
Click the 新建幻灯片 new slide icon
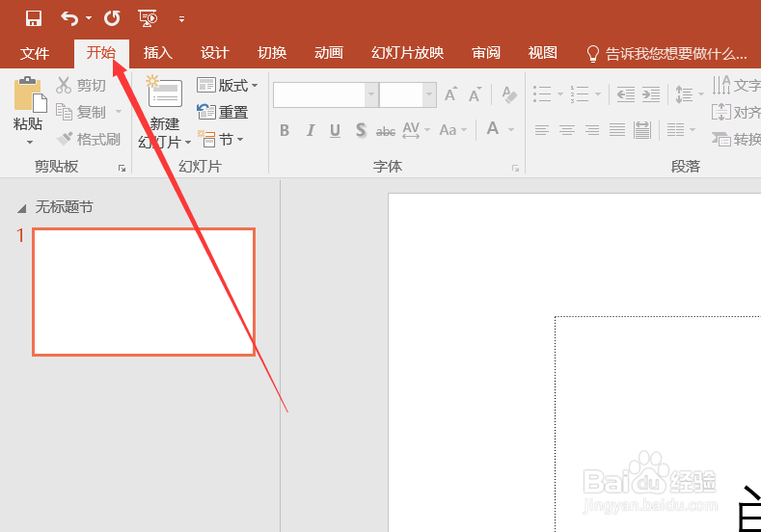tap(165, 92)
